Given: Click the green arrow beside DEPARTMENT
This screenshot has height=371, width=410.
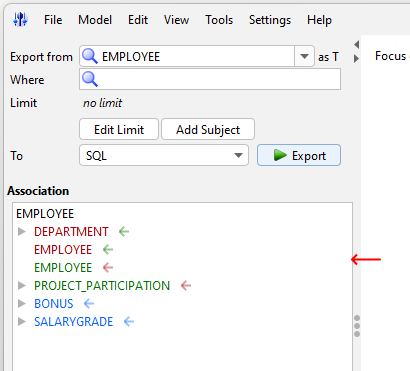Looking at the screenshot, I should (124, 231).
